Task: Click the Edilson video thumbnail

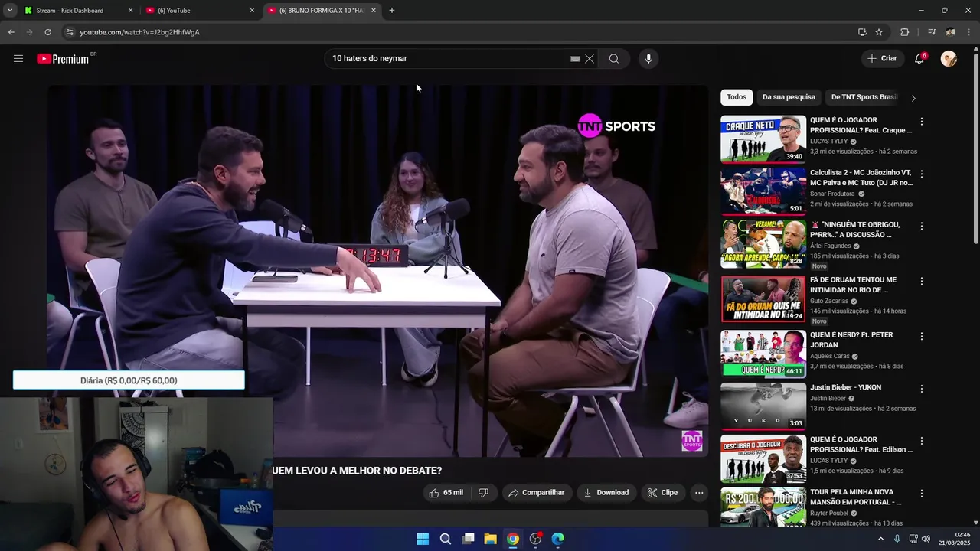Action: [763, 458]
